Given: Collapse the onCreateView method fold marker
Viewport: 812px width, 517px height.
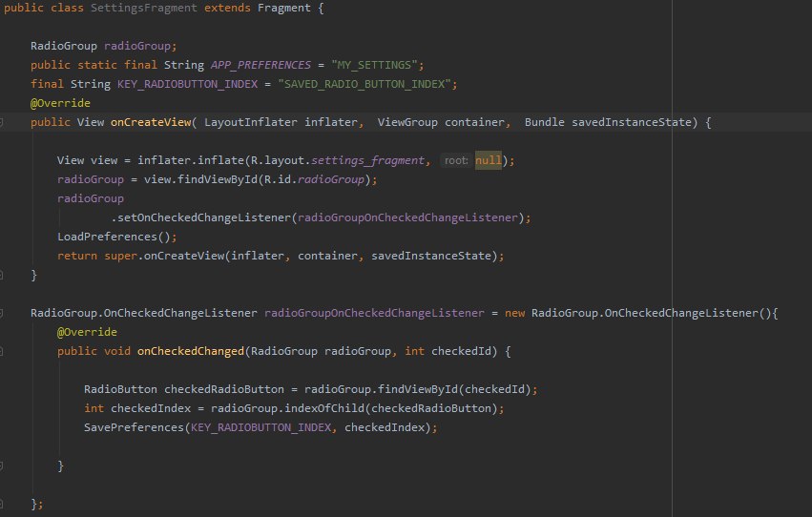Looking at the screenshot, I should pyautogui.click(x=1, y=122).
